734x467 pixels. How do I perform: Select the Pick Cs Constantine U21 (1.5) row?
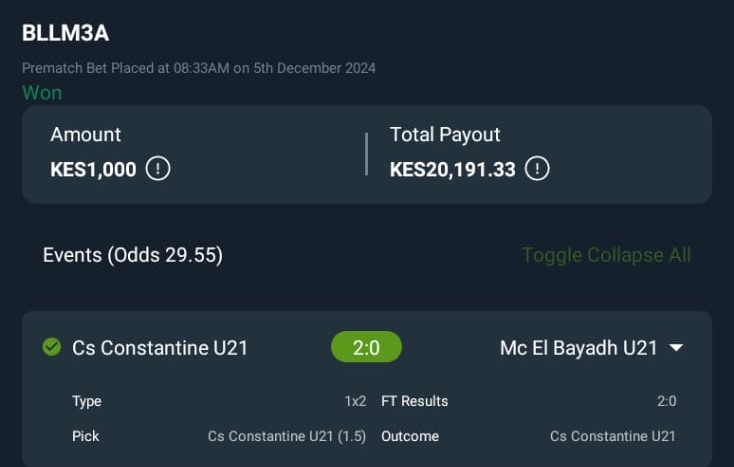coord(219,436)
